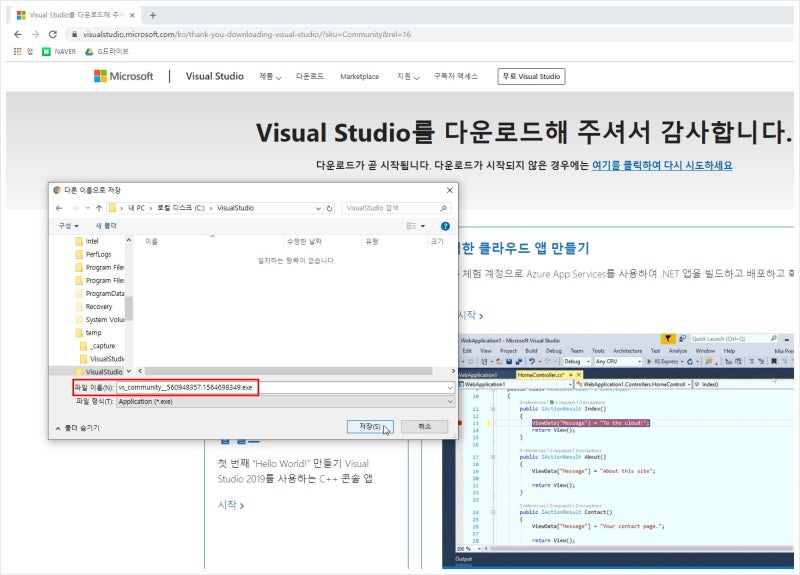Click the 다운로드 nav item
Image resolution: width=800 pixels, height=575 pixels.
pyautogui.click(x=310, y=77)
